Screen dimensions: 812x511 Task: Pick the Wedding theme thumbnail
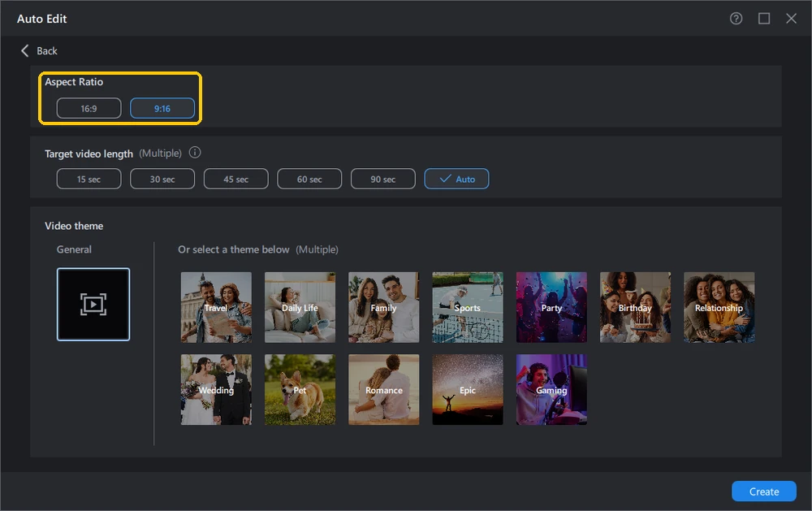pos(216,390)
